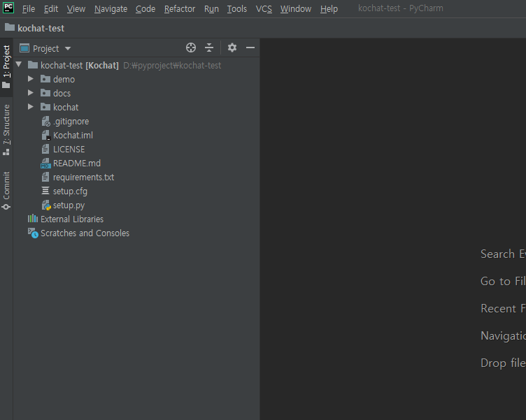This screenshot has width=526, height=420.
Task: Select setup.cfg in the project tree
Action: pyautogui.click(x=70, y=191)
